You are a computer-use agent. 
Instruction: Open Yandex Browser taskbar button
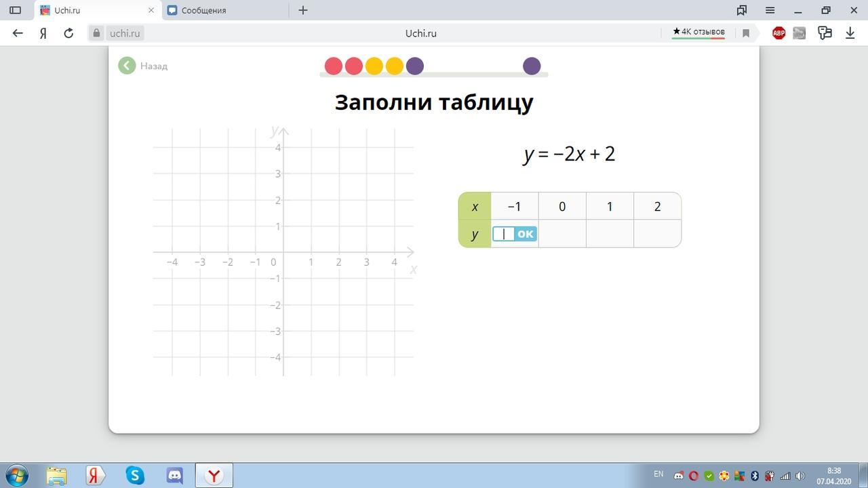[x=214, y=475]
